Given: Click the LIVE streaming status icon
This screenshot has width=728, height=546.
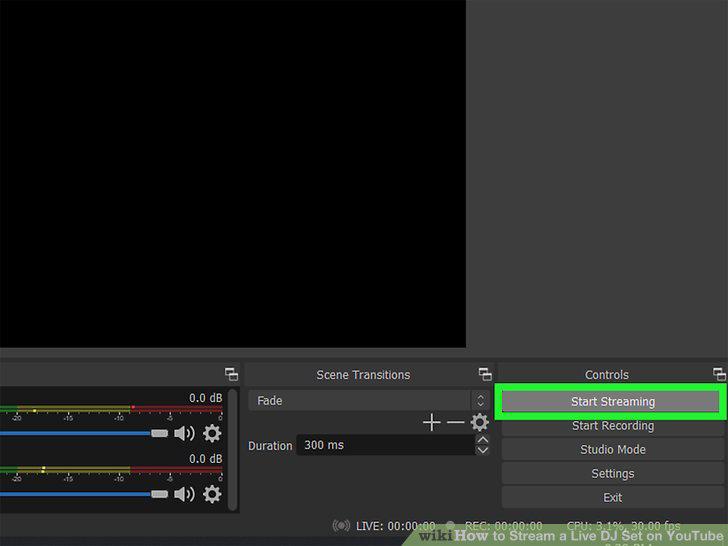Looking at the screenshot, I should (x=341, y=526).
